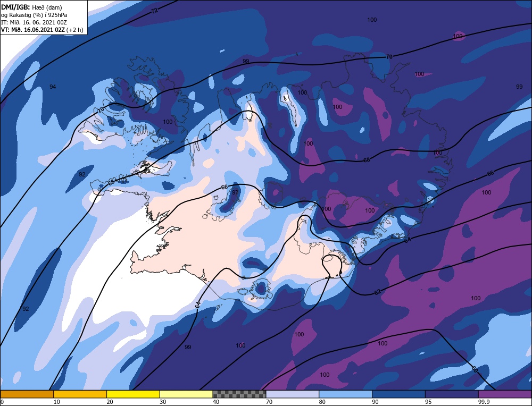Click the dark navy 95–99.9 legend swatch
Image resolution: width=532 pixels, height=406 pixels.
pyautogui.click(x=452, y=394)
